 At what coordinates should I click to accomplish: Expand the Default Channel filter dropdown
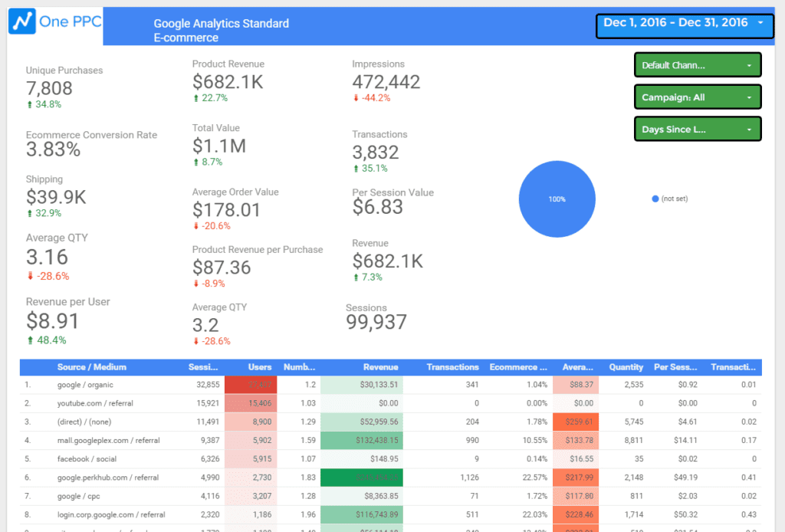[698, 65]
